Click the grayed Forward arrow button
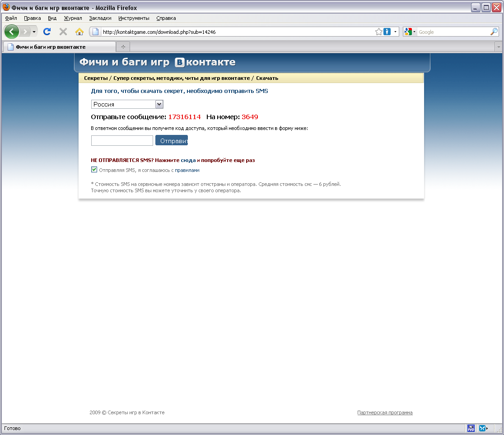 25,32
